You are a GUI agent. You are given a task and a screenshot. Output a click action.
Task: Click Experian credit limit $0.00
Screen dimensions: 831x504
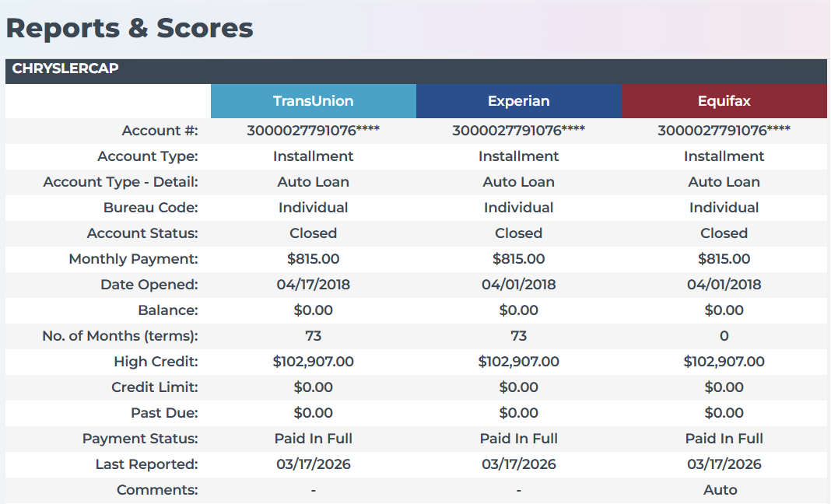519,387
